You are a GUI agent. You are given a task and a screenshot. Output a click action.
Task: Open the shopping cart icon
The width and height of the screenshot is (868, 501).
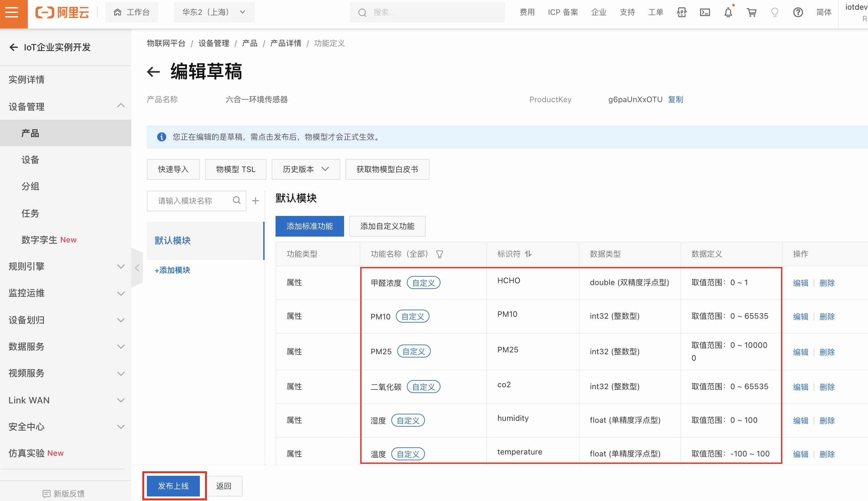(x=752, y=12)
